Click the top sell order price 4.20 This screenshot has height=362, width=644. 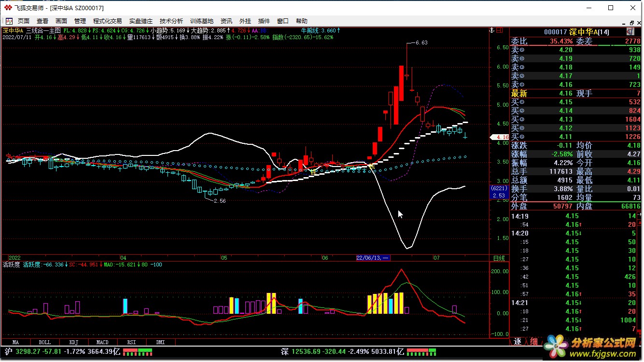(566, 50)
